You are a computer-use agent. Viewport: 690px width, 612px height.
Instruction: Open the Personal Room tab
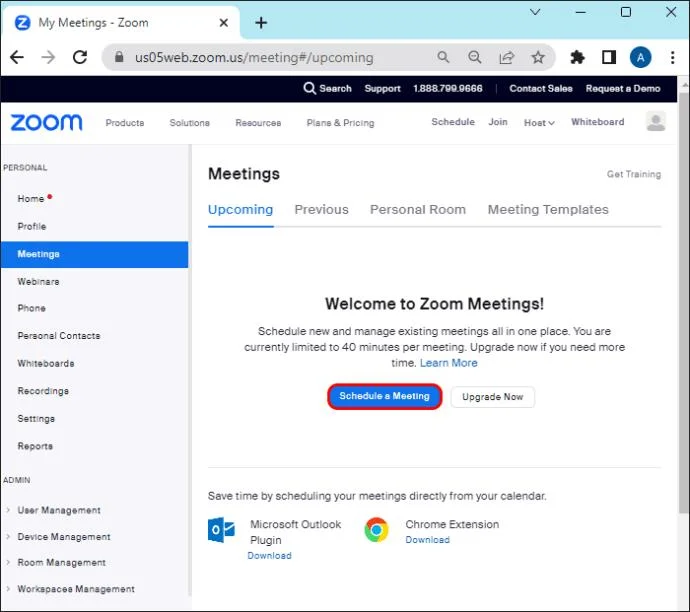[418, 209]
